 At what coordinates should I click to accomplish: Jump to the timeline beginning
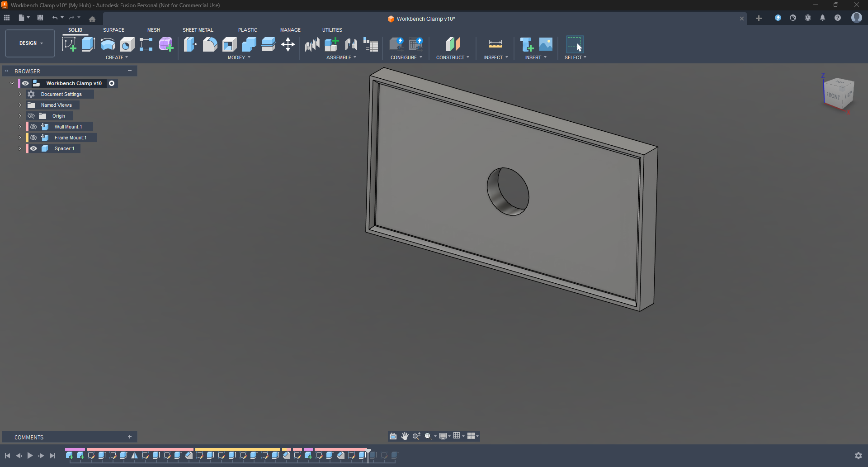click(x=7, y=456)
